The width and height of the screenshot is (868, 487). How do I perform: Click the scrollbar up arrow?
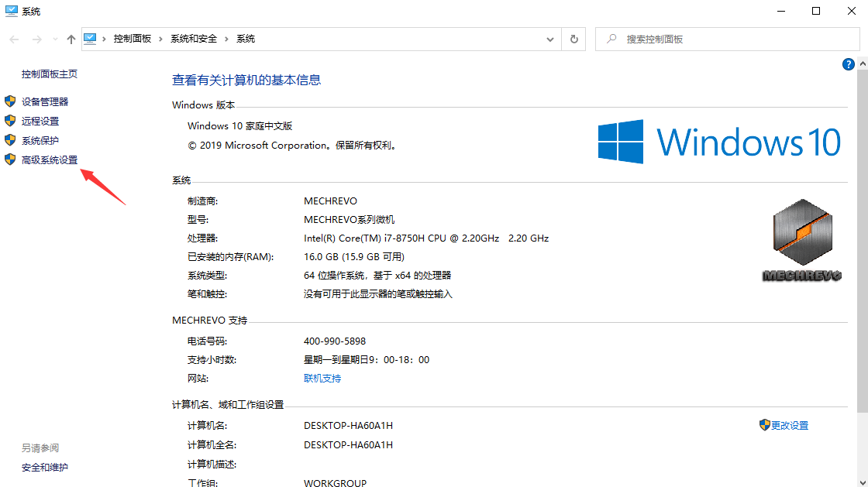863,64
